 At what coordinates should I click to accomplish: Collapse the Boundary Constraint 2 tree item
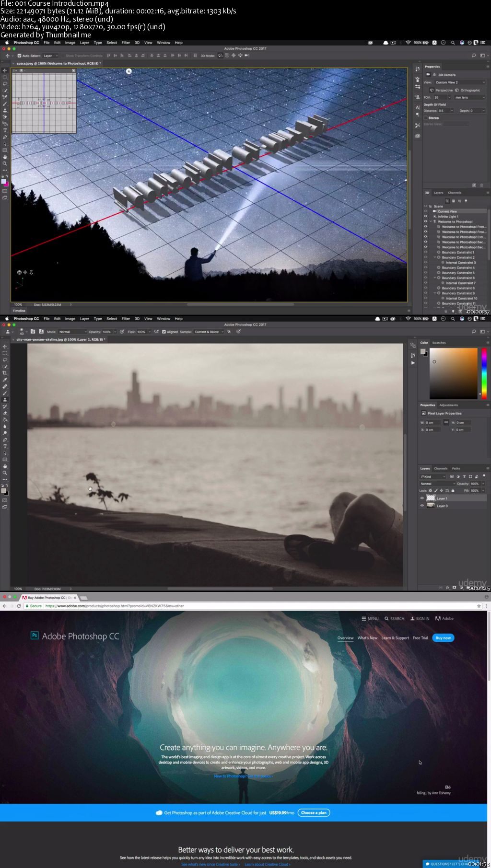(x=435, y=257)
